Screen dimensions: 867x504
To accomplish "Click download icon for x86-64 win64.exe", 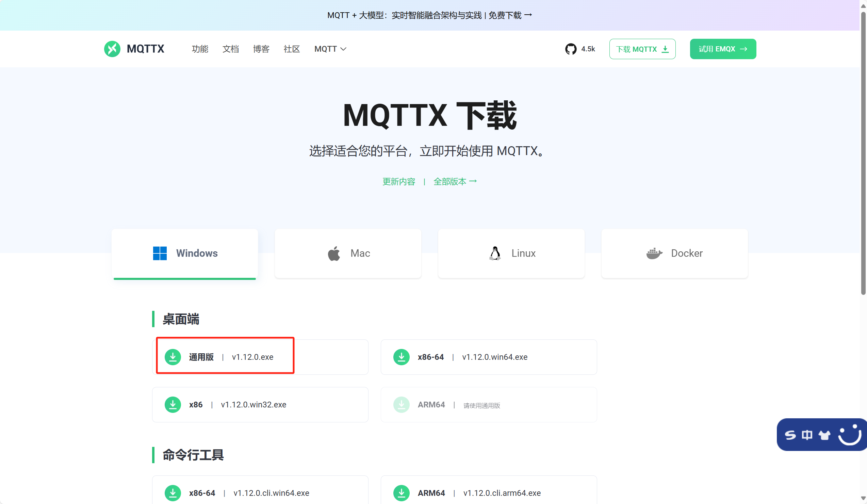I will pyautogui.click(x=401, y=357).
